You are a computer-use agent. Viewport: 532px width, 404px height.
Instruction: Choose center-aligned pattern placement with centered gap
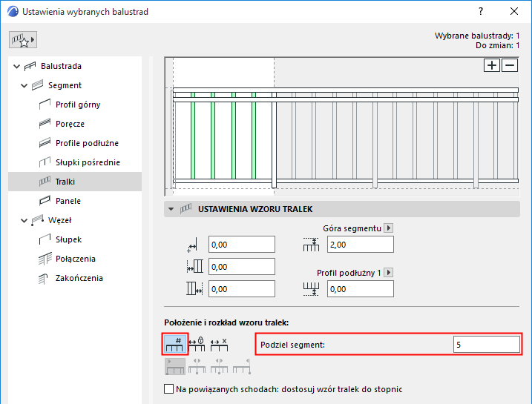[x=219, y=366]
